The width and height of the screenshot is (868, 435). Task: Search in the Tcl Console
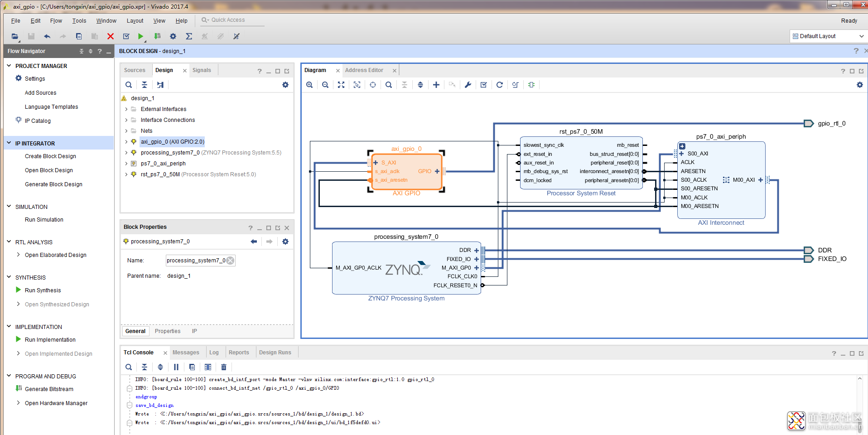(129, 367)
